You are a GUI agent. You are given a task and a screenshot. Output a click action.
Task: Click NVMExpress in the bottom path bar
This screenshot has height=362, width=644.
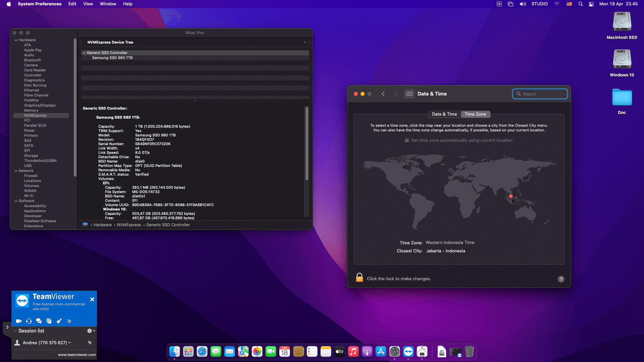pyautogui.click(x=129, y=225)
